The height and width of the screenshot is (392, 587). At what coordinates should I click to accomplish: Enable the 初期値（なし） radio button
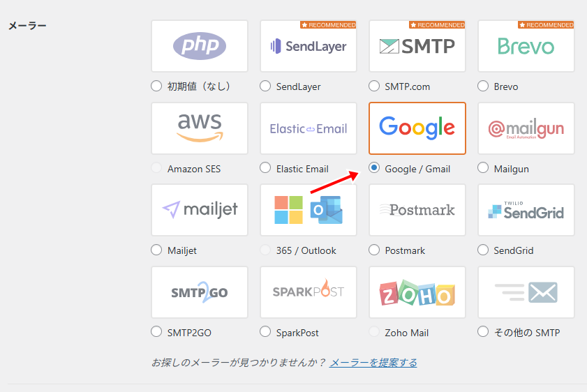point(156,86)
